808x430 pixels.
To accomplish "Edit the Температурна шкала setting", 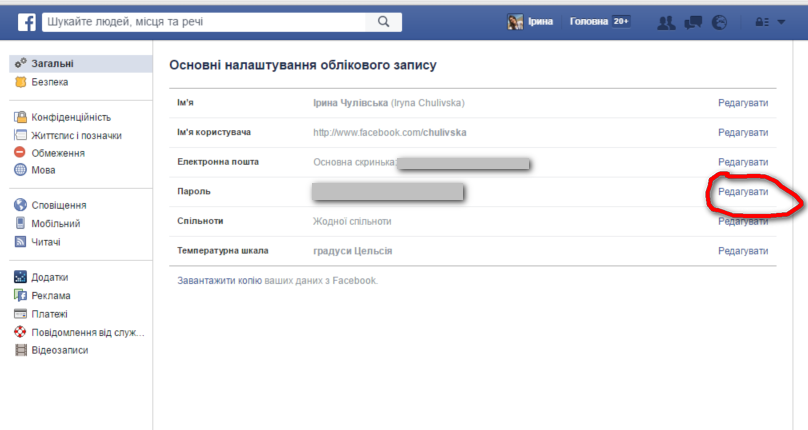I will pyautogui.click(x=743, y=251).
